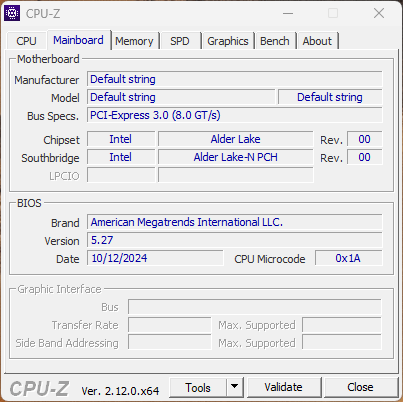Click the Southbridge vendor 'Intel' field
Image resolution: width=403 pixels, height=402 pixels.
tap(121, 157)
